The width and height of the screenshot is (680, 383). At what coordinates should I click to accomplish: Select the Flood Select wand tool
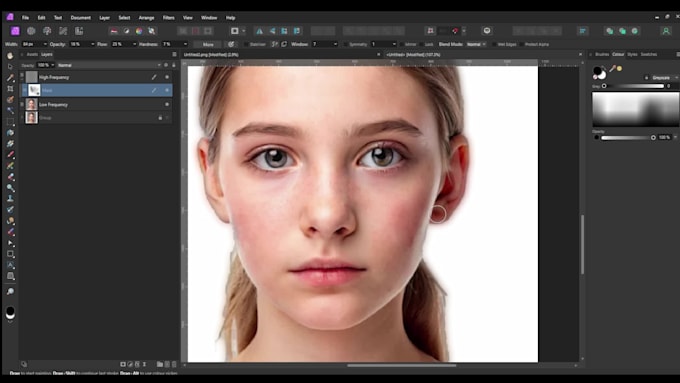[10, 111]
